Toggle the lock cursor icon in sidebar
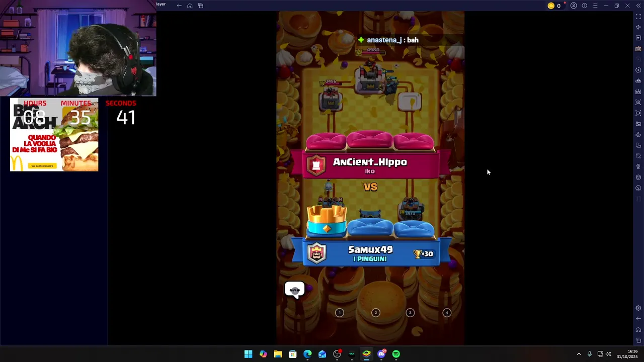Image resolution: width=644 pixels, height=362 pixels. (x=638, y=38)
